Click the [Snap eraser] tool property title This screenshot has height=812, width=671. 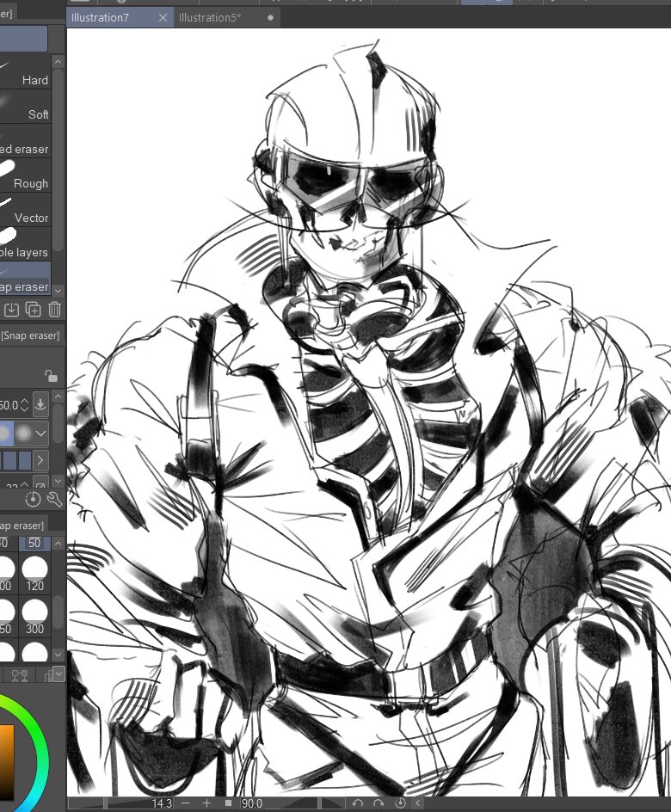coord(30,335)
